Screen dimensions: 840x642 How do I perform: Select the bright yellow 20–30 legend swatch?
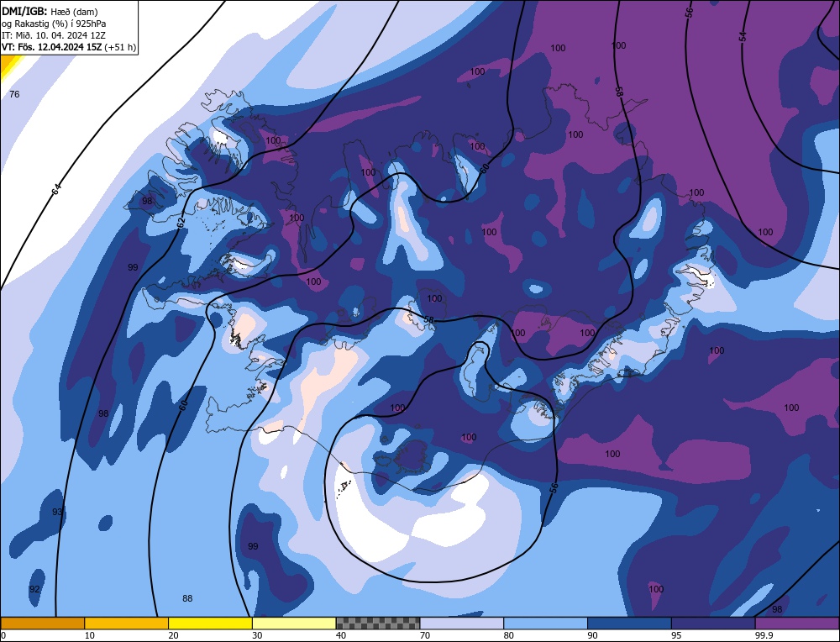(x=210, y=623)
